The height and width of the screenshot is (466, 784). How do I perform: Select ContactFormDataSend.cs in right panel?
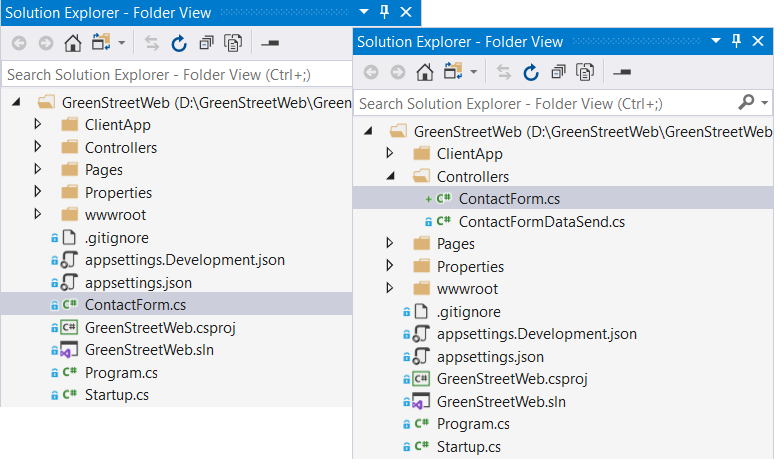point(542,222)
